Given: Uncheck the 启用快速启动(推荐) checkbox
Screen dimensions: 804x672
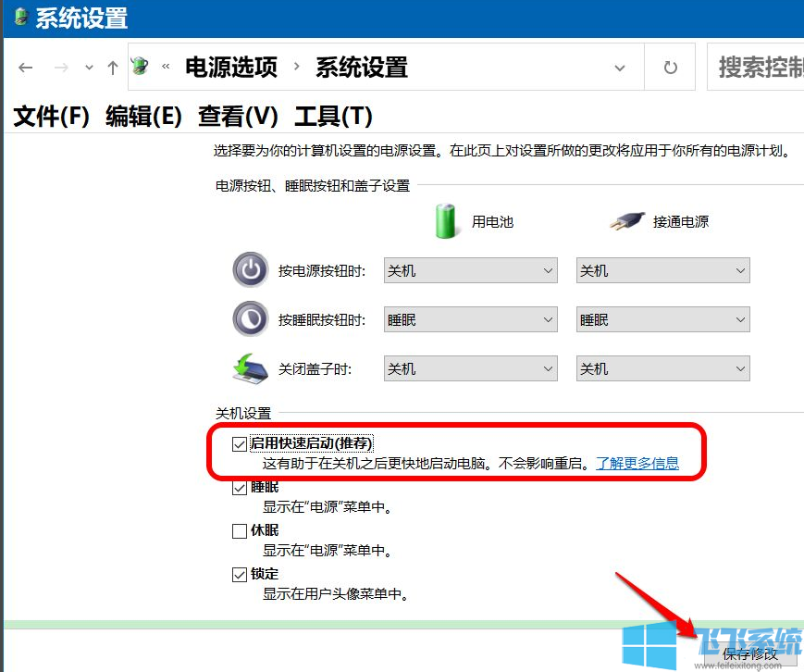Looking at the screenshot, I should click(x=239, y=442).
